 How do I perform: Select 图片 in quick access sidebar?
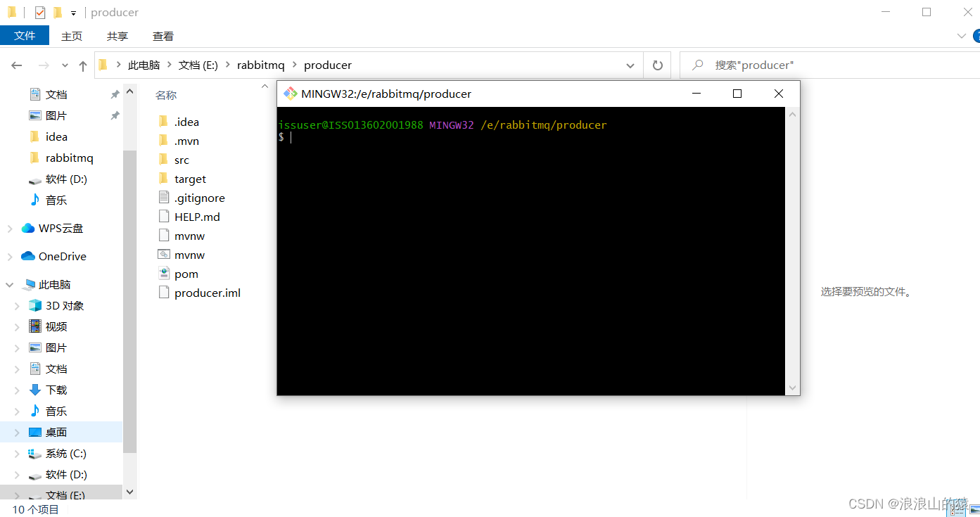pyautogui.click(x=56, y=115)
